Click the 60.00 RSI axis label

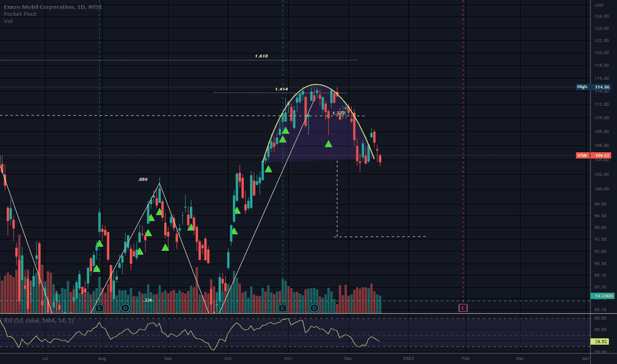tap(600, 330)
